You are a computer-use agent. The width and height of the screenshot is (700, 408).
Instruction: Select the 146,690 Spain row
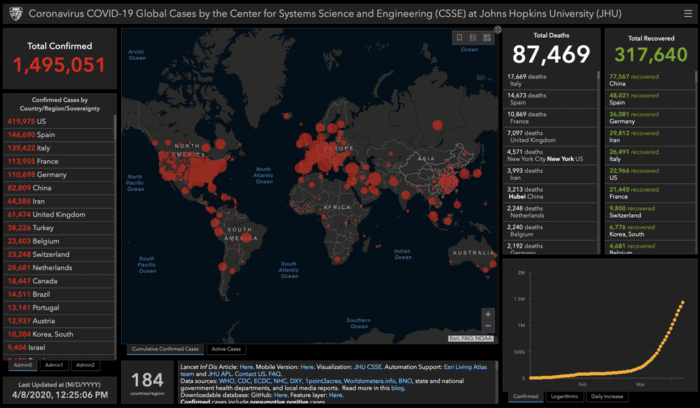tap(59, 135)
